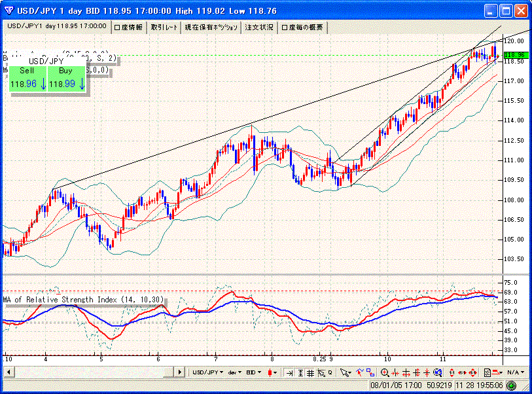Select the trend line drawing tool
The image size is (532, 394).
pyautogui.click(x=359, y=372)
